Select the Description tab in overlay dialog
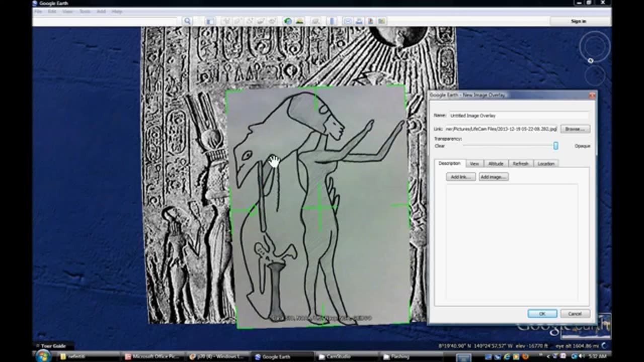 click(x=449, y=163)
